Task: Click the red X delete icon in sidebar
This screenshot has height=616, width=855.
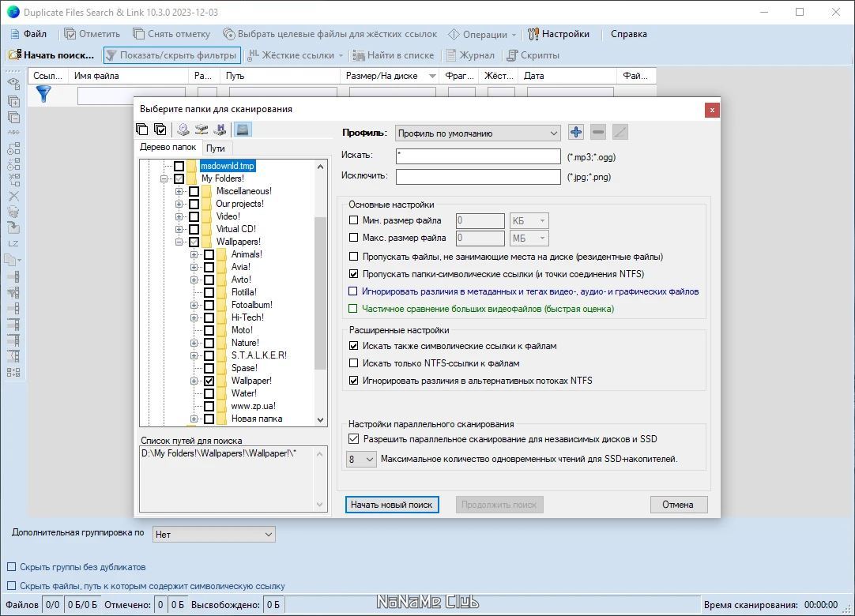Action: 13,196
